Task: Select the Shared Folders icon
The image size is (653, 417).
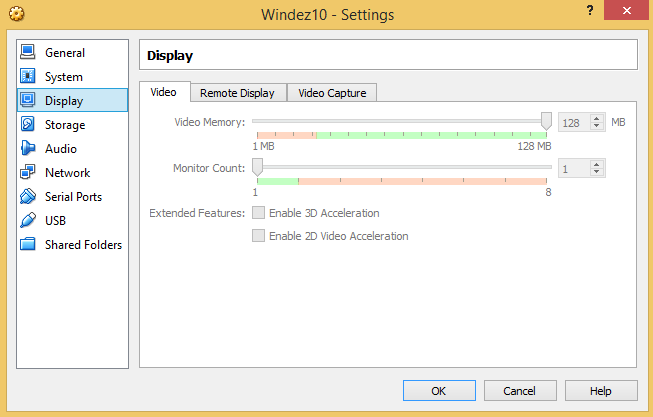Action: [x=27, y=244]
